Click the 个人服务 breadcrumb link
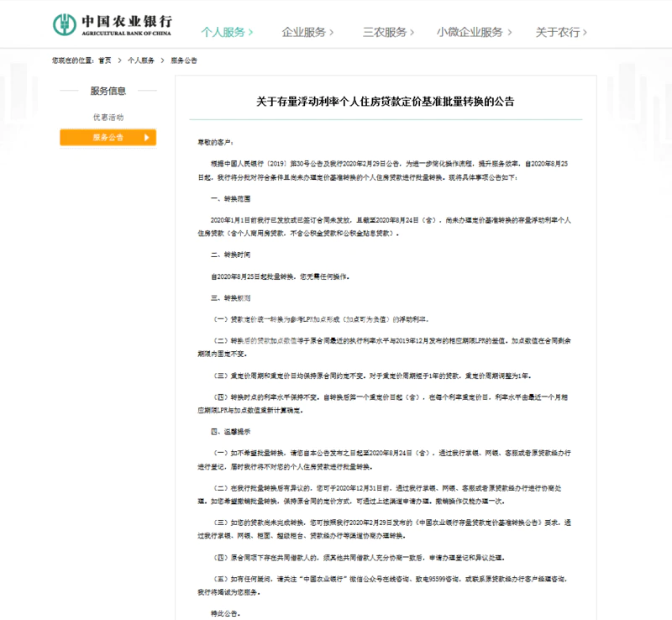 [x=141, y=60]
